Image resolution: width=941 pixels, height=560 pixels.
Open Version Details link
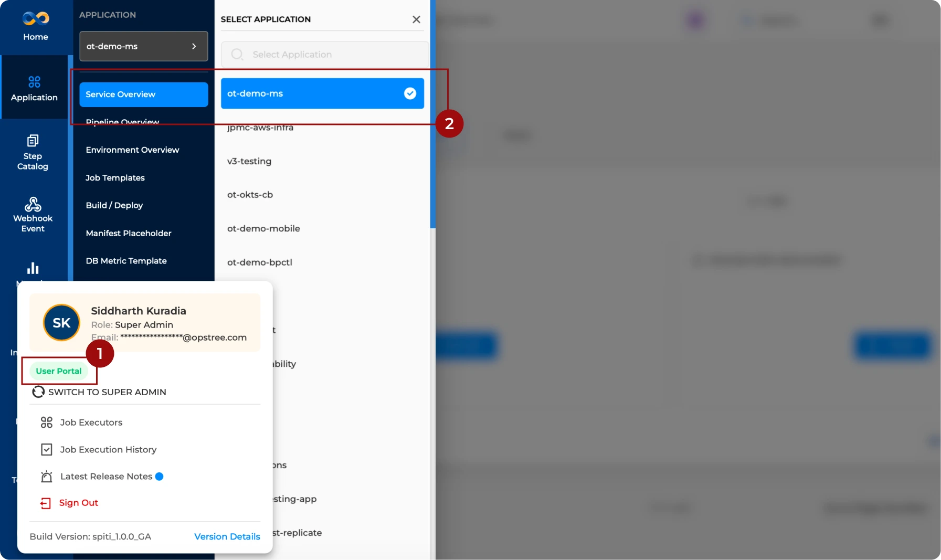(x=227, y=536)
